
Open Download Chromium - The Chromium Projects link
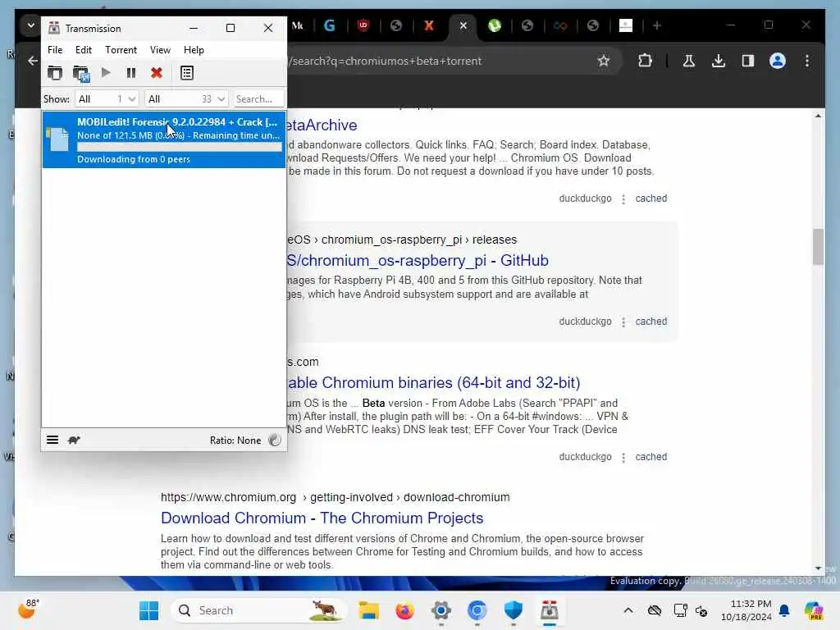tap(322, 518)
